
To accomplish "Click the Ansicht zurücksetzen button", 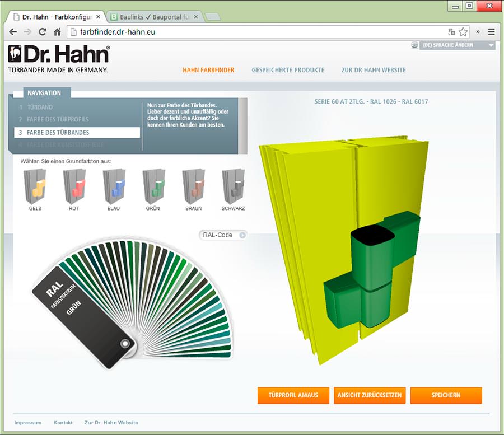I will click(370, 395).
